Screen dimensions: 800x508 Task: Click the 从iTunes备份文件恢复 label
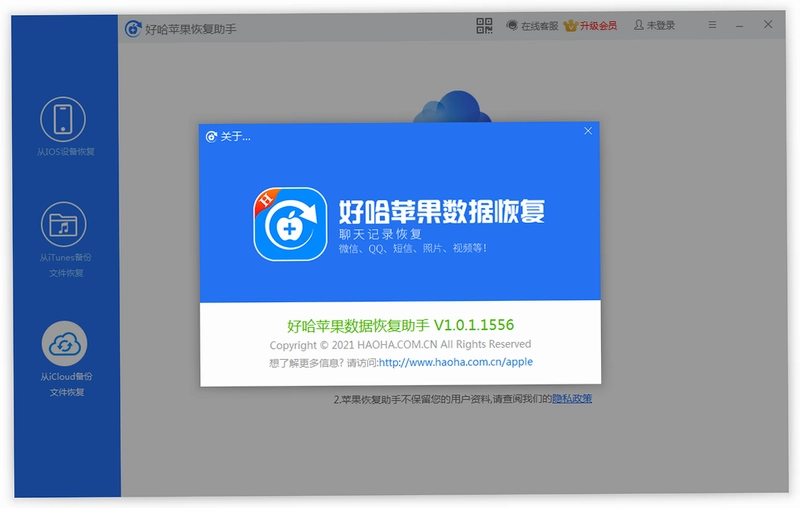[66, 265]
